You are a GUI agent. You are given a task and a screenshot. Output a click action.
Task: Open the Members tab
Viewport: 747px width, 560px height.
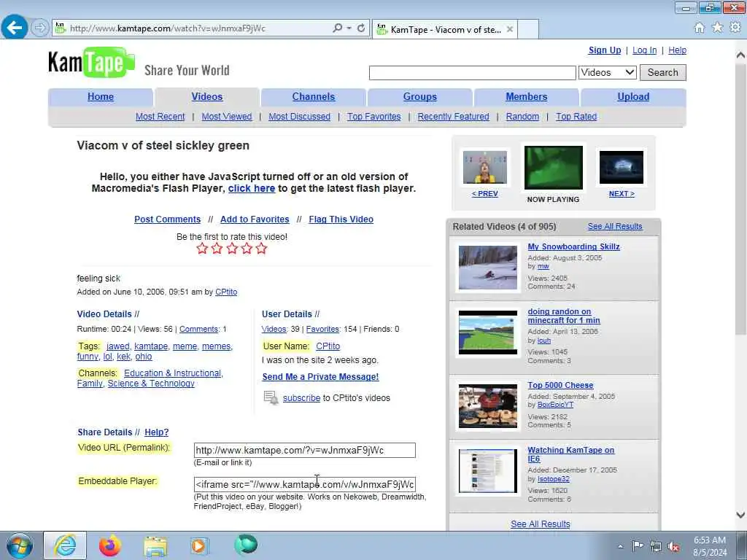click(x=527, y=97)
